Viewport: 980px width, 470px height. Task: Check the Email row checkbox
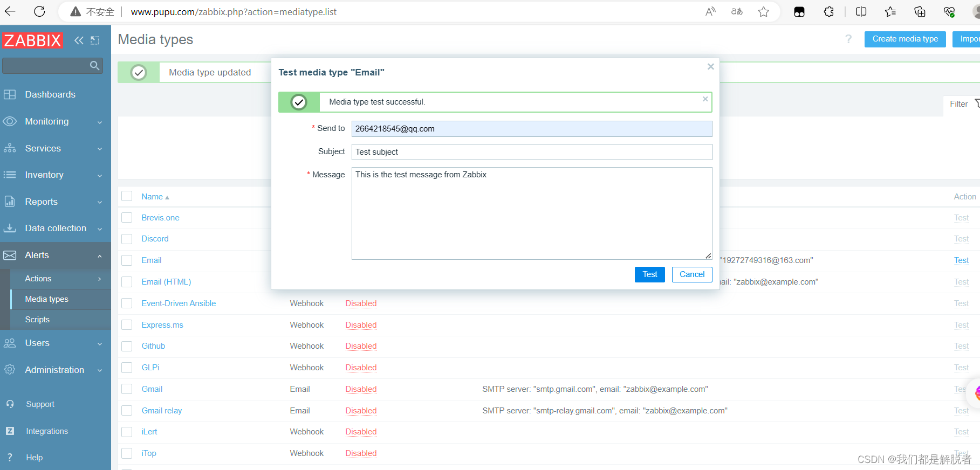[127, 260]
